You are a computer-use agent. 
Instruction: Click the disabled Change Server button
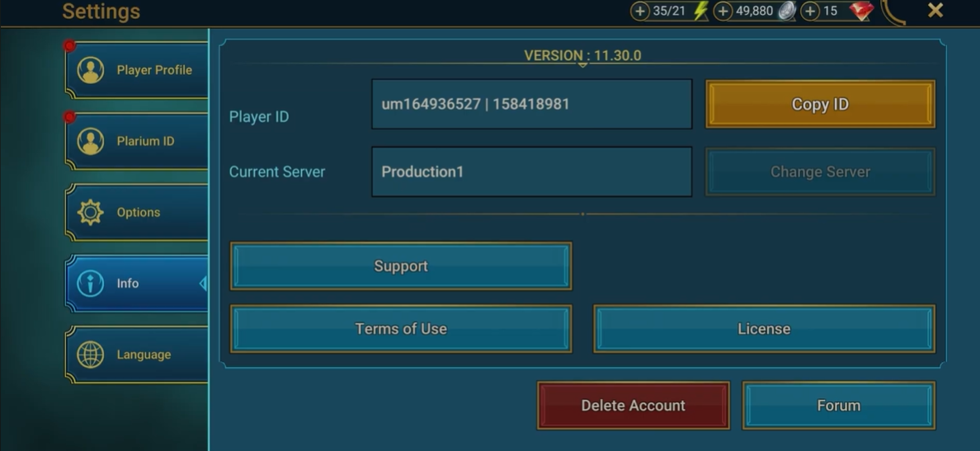click(x=820, y=171)
